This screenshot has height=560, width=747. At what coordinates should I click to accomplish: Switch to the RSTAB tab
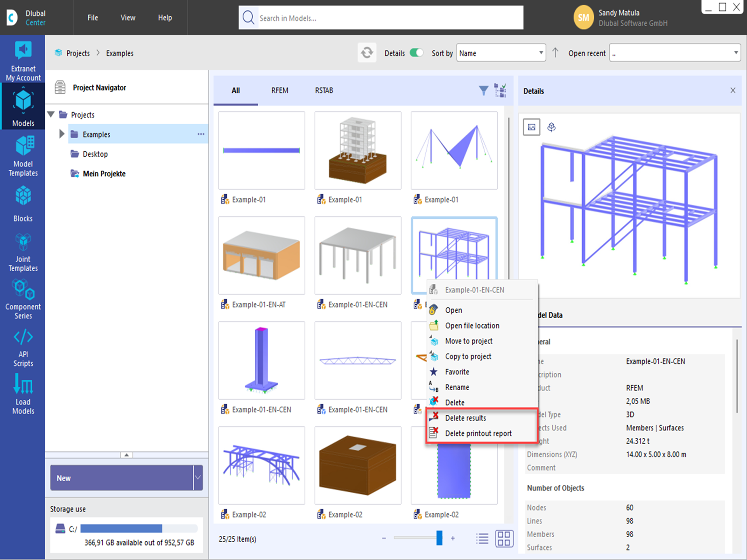[x=324, y=91]
